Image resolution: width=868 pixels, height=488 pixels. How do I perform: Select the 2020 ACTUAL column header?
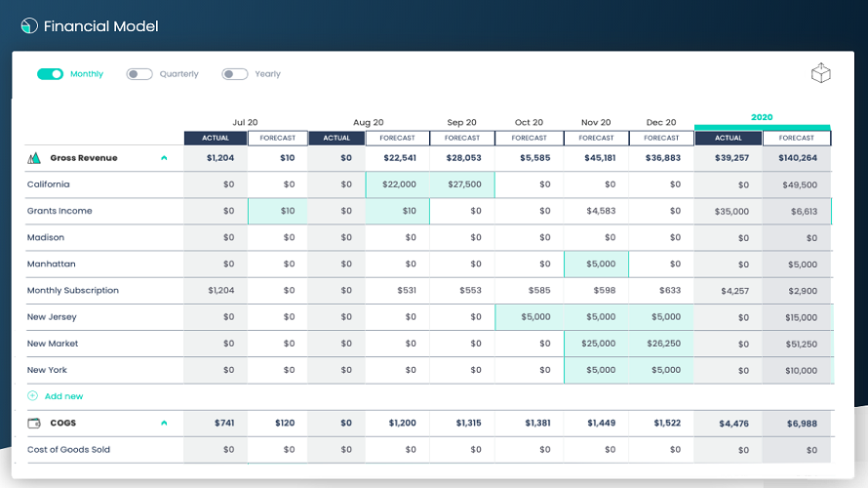pyautogui.click(x=729, y=138)
